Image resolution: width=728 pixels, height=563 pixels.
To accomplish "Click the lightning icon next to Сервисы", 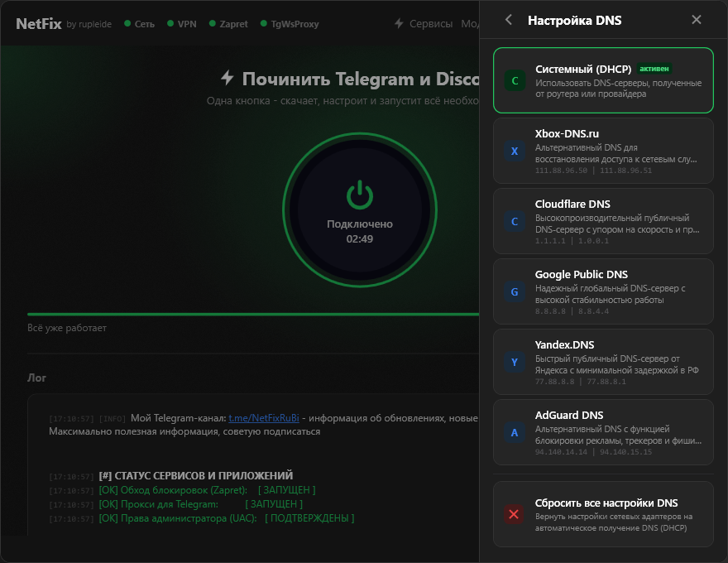I will (399, 23).
